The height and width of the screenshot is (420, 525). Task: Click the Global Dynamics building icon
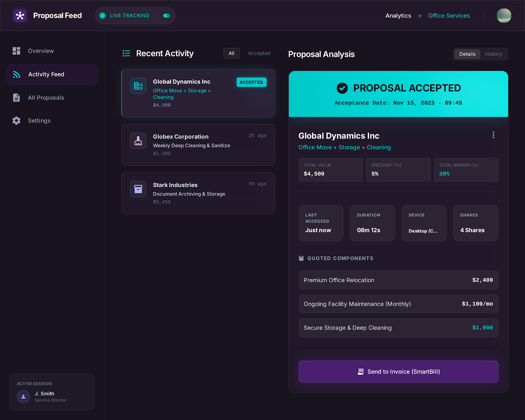tap(138, 86)
